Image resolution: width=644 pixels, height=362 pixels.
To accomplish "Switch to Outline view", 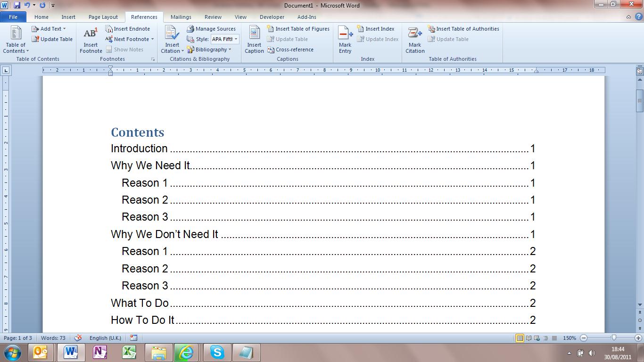I will click(546, 338).
